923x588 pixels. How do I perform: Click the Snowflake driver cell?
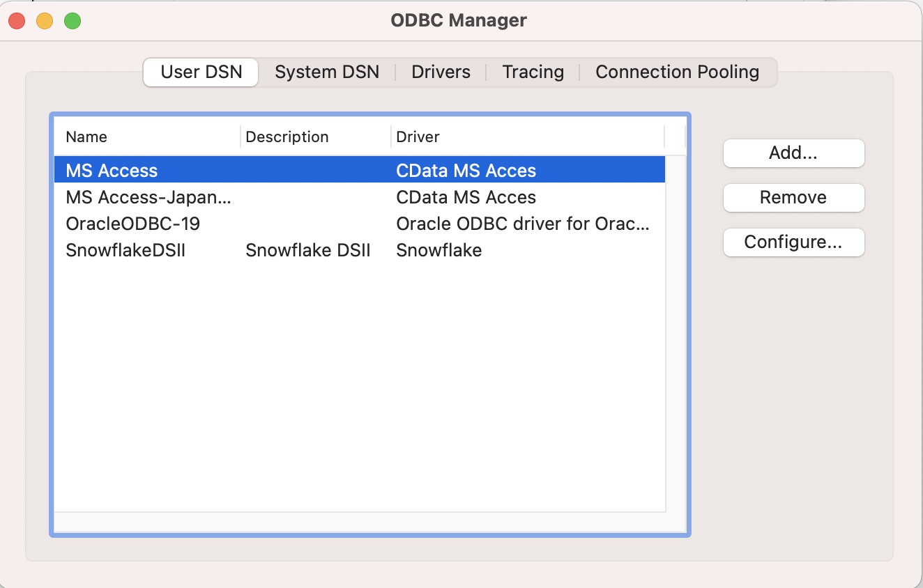point(438,250)
